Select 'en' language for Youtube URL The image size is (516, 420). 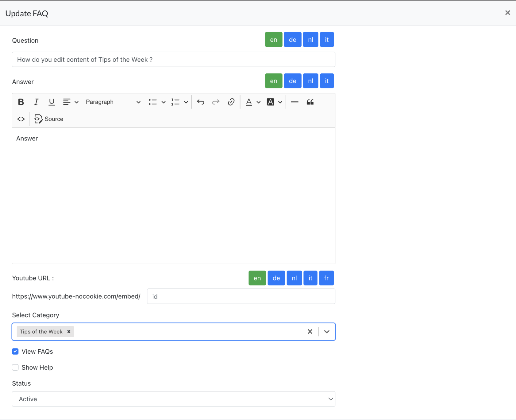point(257,278)
